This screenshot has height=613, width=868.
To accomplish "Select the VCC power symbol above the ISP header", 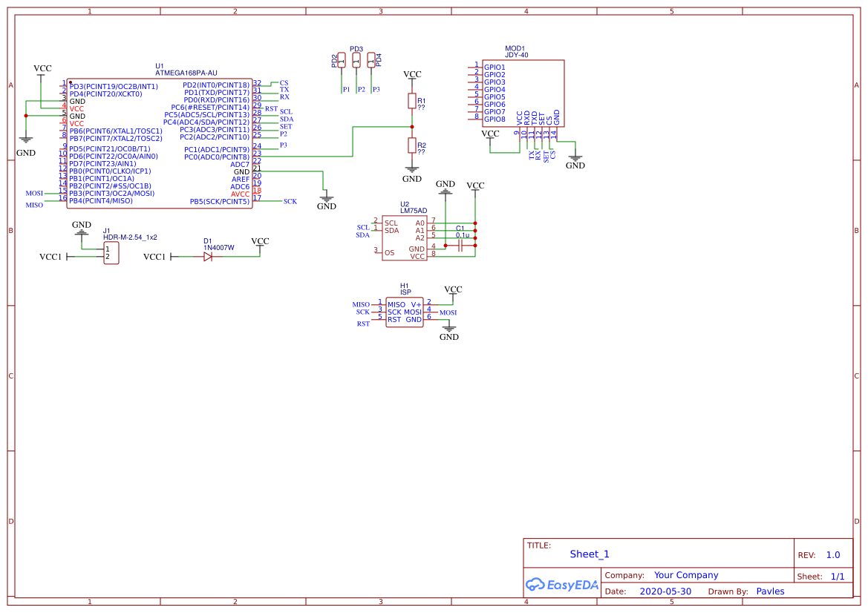I will [451, 290].
